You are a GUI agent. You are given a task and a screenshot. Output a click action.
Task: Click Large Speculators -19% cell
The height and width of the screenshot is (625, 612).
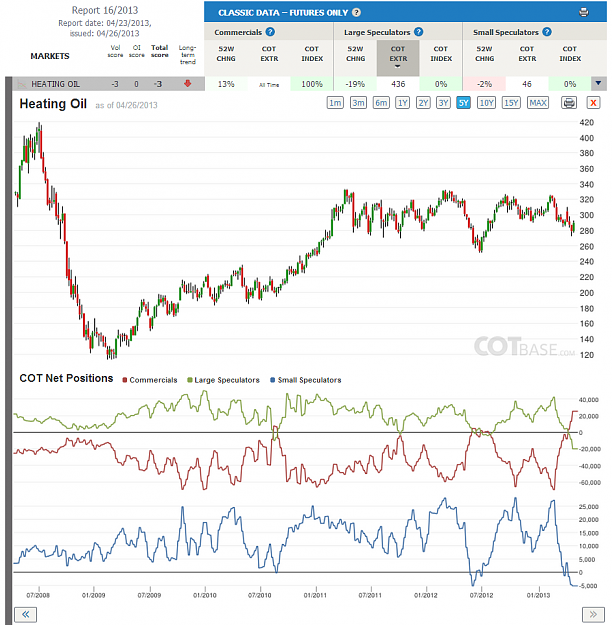(x=355, y=84)
